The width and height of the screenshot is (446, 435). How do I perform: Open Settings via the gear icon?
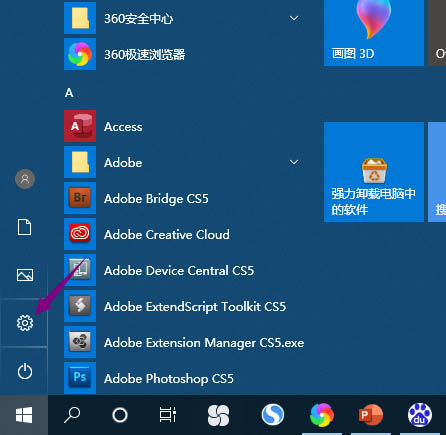25,323
